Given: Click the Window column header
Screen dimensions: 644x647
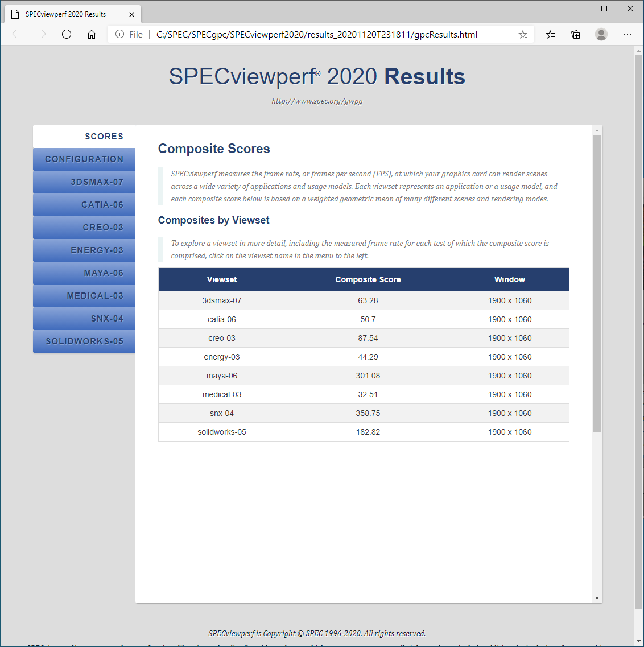Looking at the screenshot, I should coord(510,279).
